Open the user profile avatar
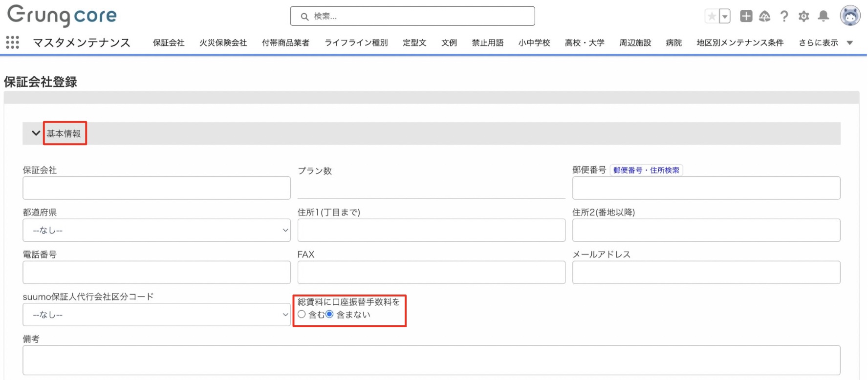 point(850,16)
